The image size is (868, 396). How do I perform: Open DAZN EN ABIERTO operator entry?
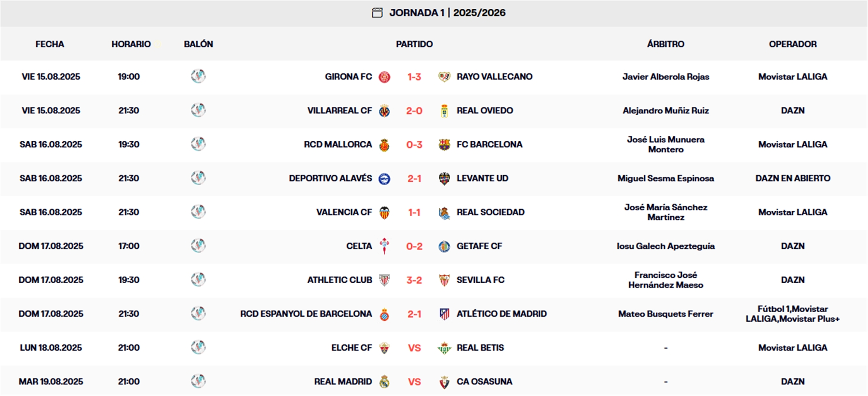(792, 178)
